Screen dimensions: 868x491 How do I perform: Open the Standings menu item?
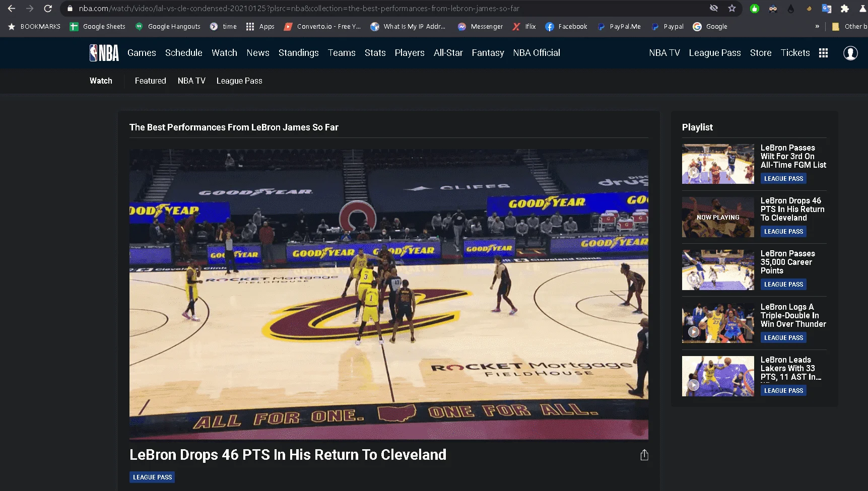click(x=298, y=53)
